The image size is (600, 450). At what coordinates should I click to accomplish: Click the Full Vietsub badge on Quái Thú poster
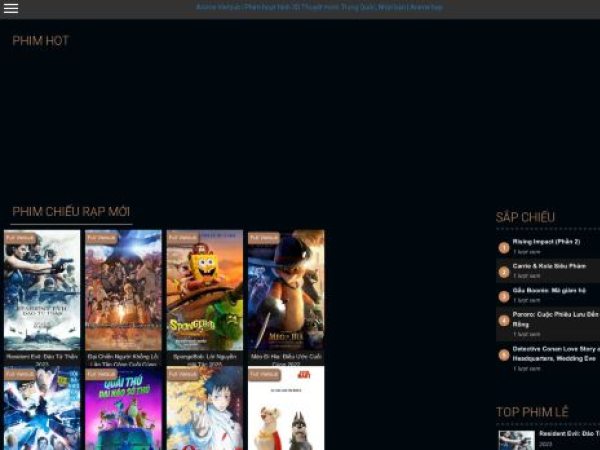[x=101, y=374]
